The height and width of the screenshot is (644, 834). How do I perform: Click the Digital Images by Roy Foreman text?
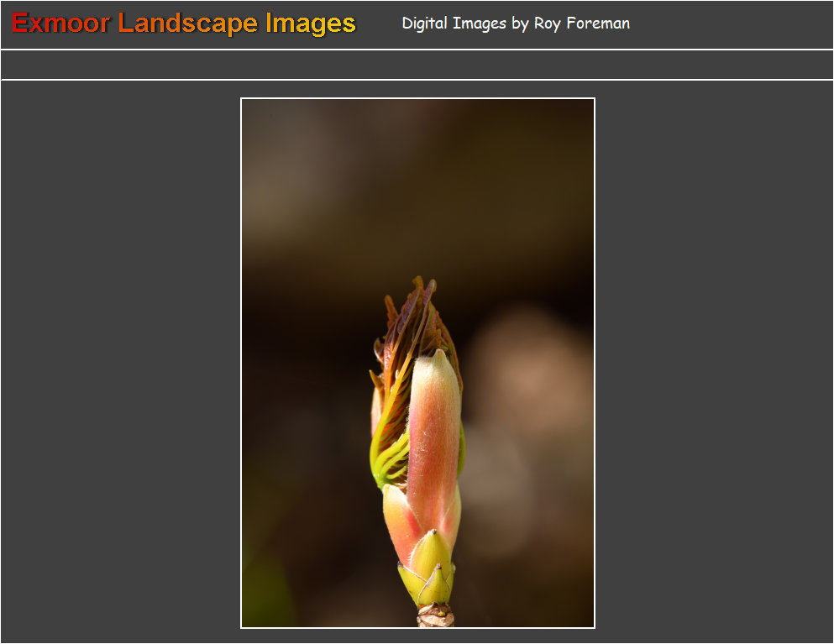point(515,24)
